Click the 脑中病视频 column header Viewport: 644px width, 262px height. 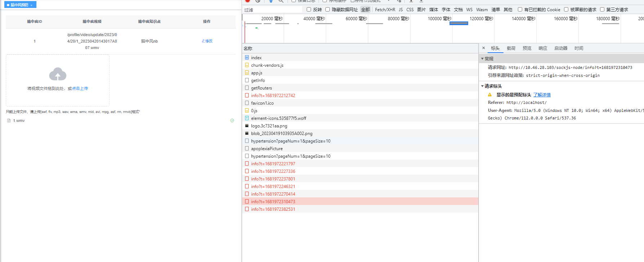coord(92,22)
